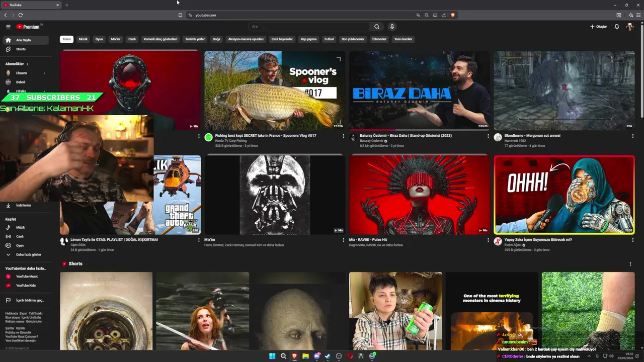Select the Rap yapma chip
Image resolution: width=644 pixels, height=362 pixels.
[x=308, y=39]
